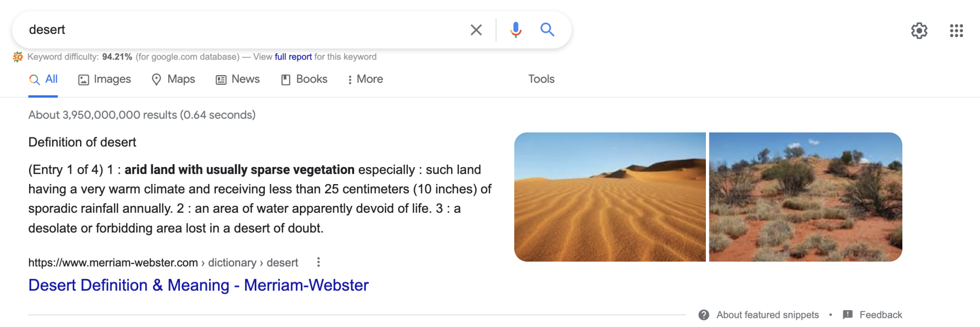The width and height of the screenshot is (980, 327).
Task: Switch to the News tab
Action: 238,79
